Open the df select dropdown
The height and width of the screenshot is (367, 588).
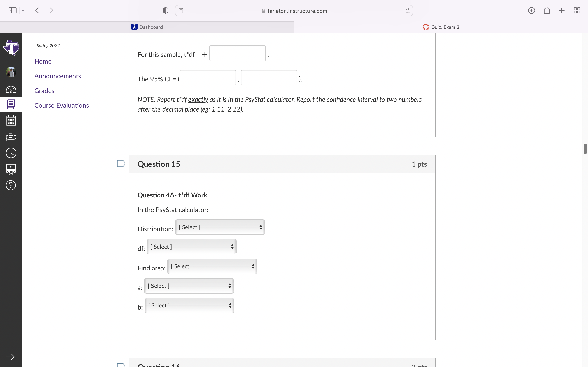(191, 247)
